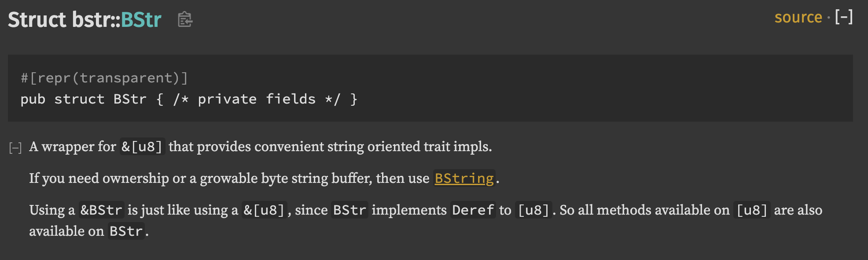
Task: Click the inline &[u8] code span
Action: (x=142, y=147)
